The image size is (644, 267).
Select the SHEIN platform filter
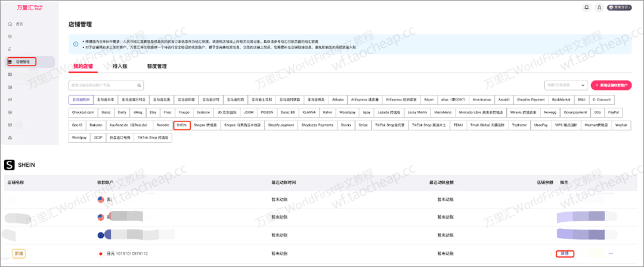pyautogui.click(x=181, y=125)
